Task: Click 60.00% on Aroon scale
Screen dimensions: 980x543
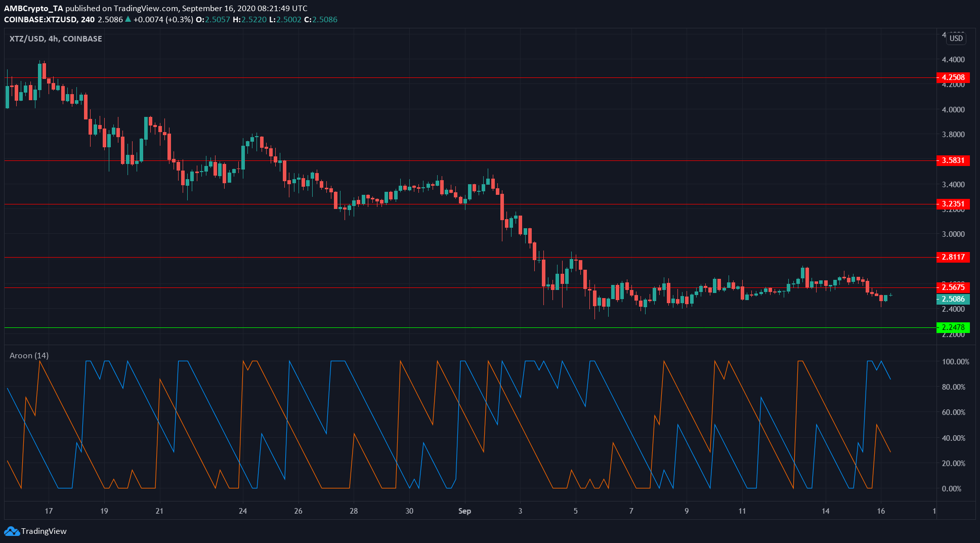Action: pos(953,412)
